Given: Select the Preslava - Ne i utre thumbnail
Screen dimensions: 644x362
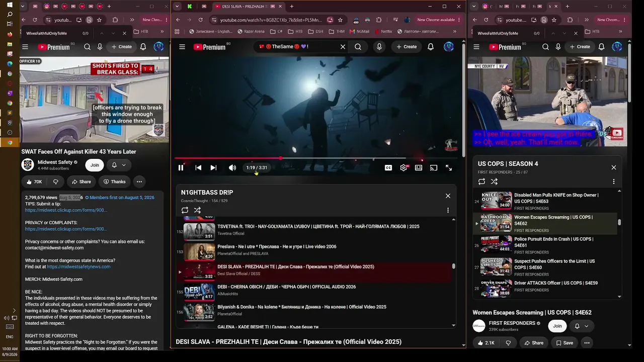Looking at the screenshot, I should click(199, 251).
